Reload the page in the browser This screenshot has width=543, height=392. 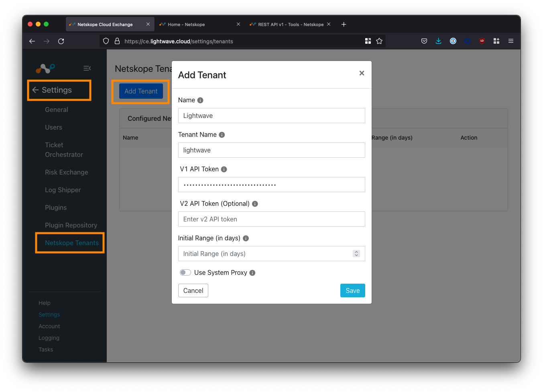[61, 41]
